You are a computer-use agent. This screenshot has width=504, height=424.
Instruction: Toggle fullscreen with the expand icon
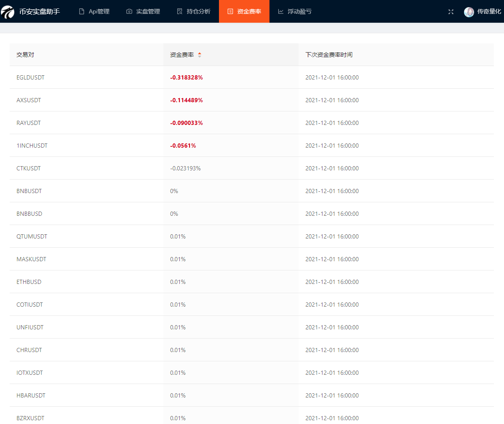coord(451,12)
